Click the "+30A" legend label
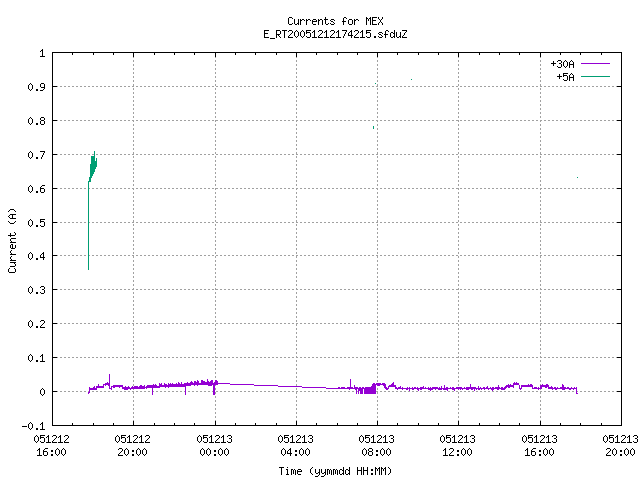640x480 pixels. (x=562, y=64)
